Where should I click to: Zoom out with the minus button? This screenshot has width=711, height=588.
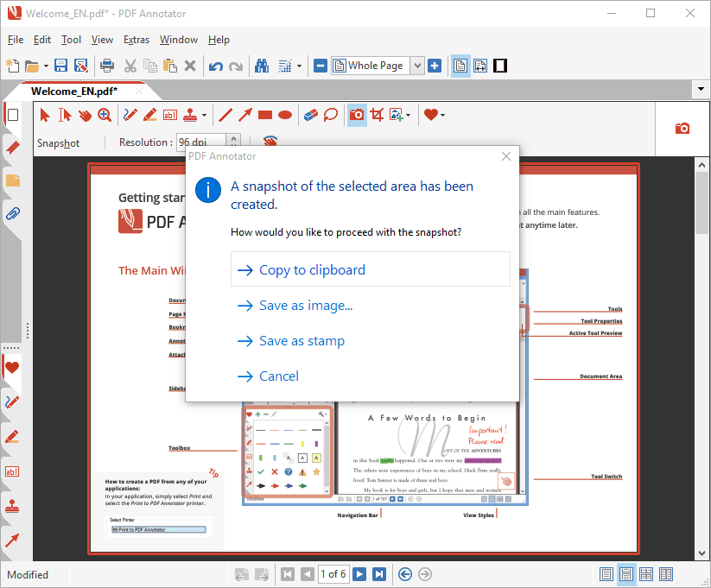pyautogui.click(x=321, y=66)
